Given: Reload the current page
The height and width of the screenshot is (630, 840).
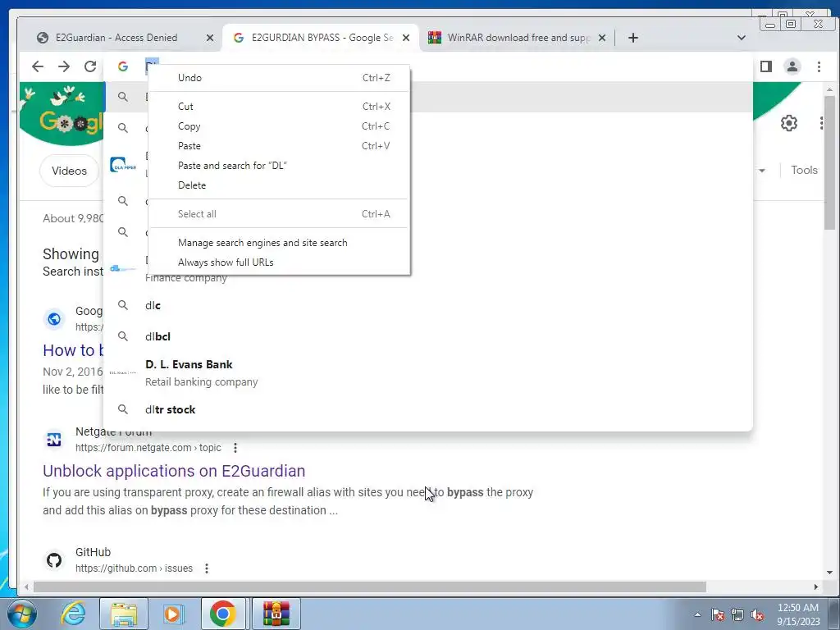Looking at the screenshot, I should (90, 66).
